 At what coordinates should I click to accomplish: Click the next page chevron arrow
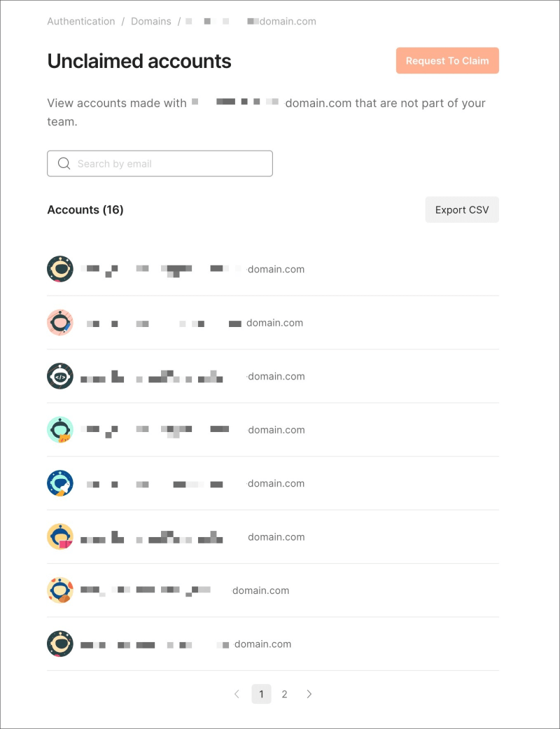click(x=309, y=694)
